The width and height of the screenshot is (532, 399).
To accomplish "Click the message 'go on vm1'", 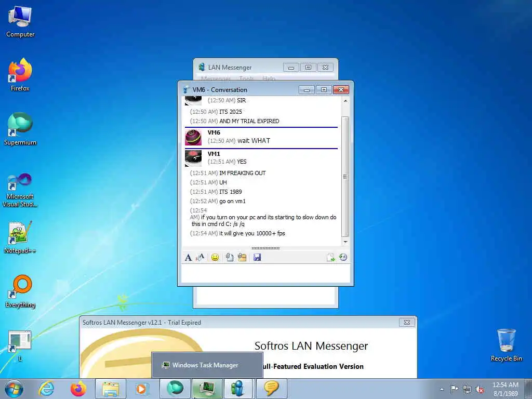I will [232, 201].
